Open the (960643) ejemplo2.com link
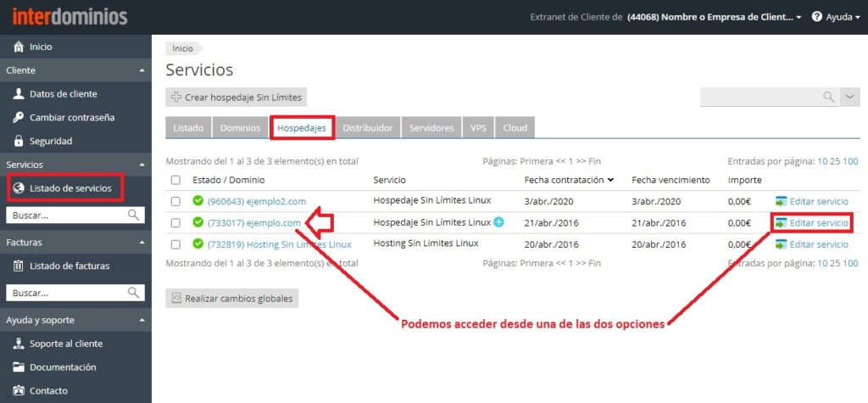The height and width of the screenshot is (403, 868). (x=257, y=202)
